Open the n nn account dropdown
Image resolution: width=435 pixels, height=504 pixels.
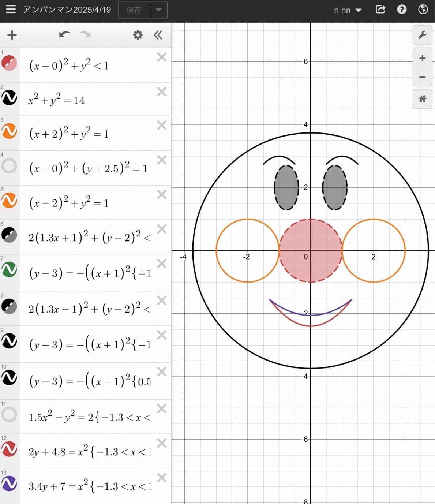(x=348, y=10)
